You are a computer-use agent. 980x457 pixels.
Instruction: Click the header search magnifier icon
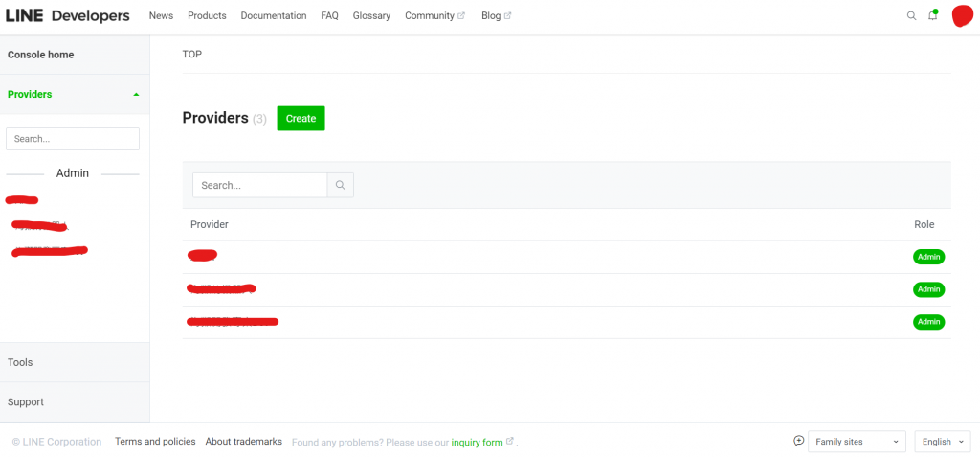(911, 16)
